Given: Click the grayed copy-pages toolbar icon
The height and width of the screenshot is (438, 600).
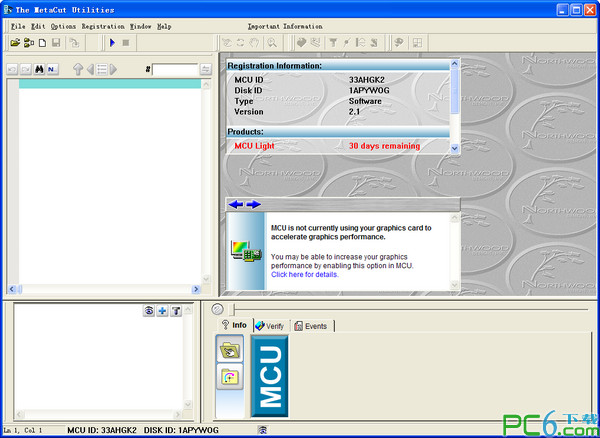Looking at the screenshot, I should coord(74,43).
